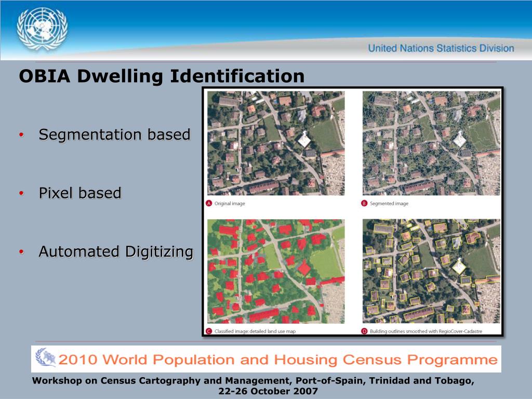Click the red circle 'B' marker
This screenshot has width=532, height=399.
tap(364, 203)
